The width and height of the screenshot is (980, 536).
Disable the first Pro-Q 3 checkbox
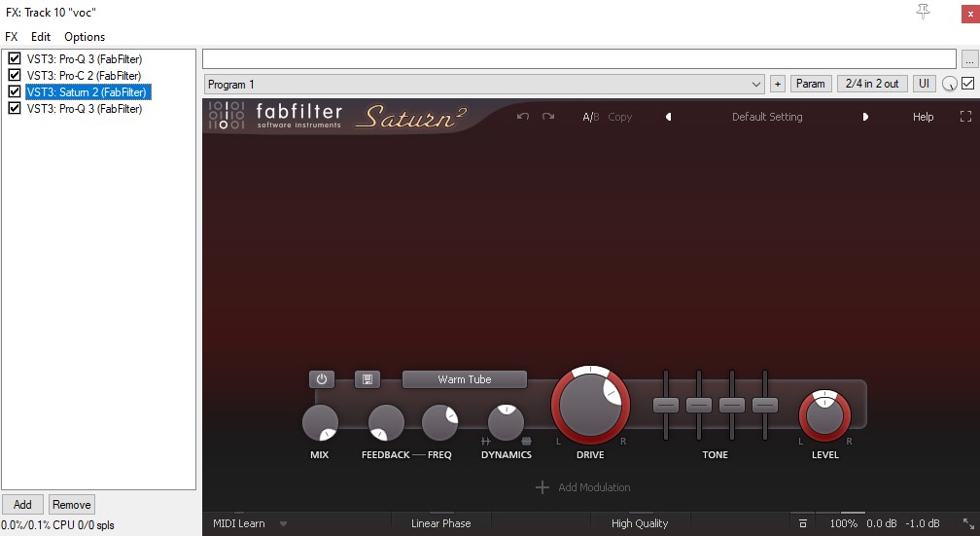pyautogui.click(x=15, y=58)
